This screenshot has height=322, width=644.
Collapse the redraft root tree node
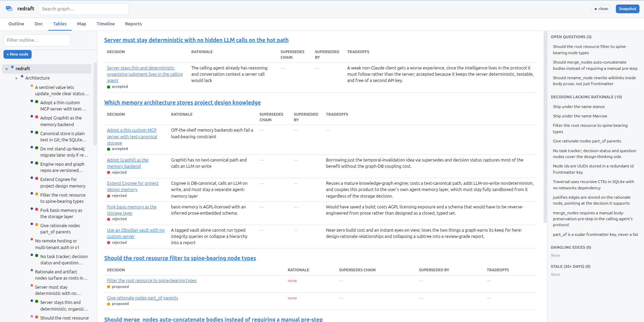coord(7,69)
